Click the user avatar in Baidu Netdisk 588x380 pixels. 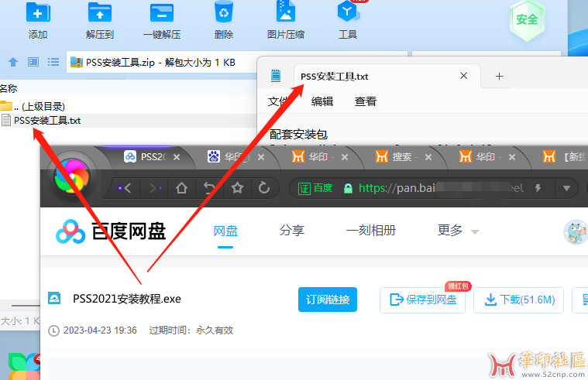point(576,232)
